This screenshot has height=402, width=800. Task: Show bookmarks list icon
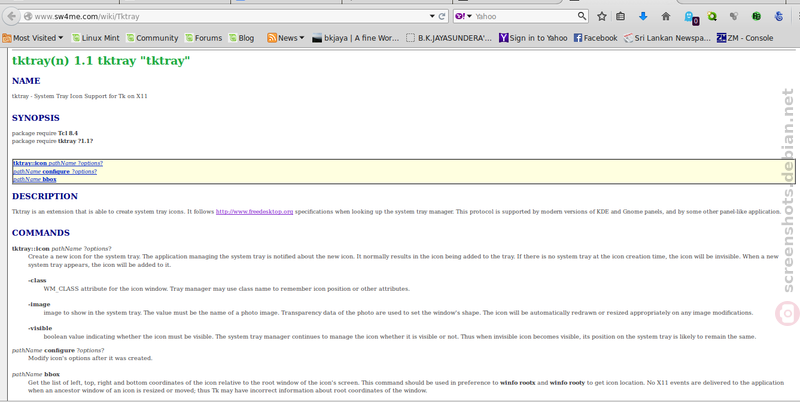[620, 16]
